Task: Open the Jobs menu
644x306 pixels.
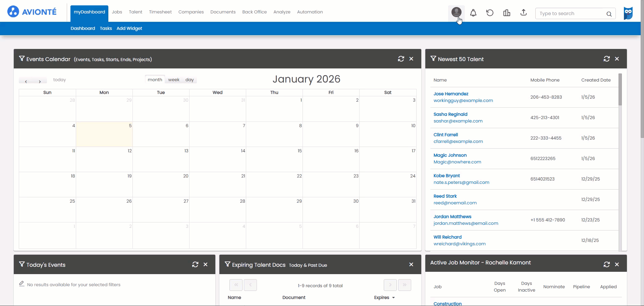Action: (117, 12)
